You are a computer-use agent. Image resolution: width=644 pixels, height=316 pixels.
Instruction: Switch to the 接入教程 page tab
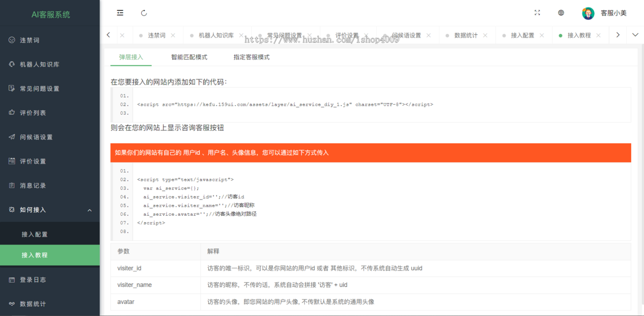(579, 35)
